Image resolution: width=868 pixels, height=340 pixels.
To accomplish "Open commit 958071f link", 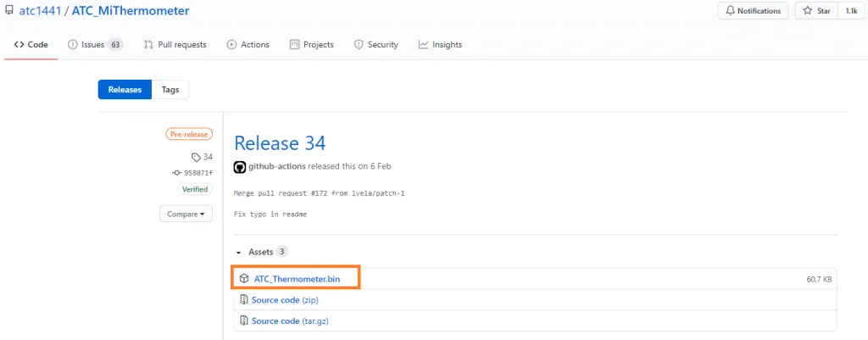I will (x=198, y=173).
